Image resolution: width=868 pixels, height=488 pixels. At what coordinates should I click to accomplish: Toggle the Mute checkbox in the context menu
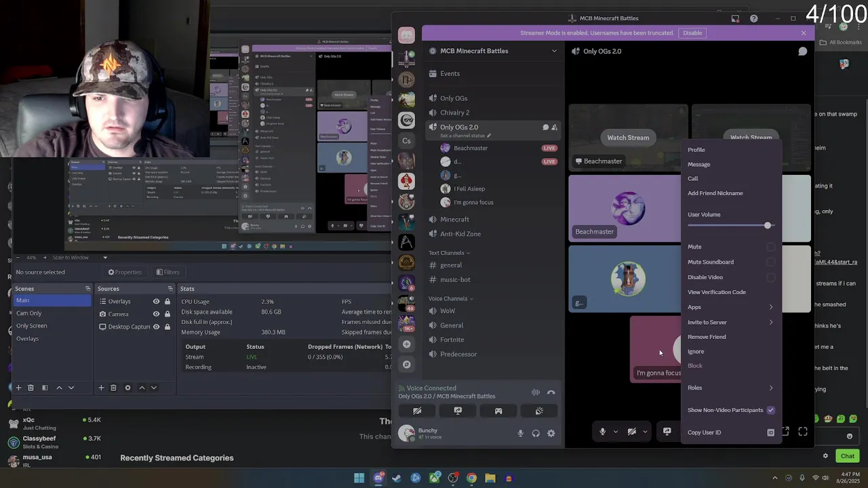[770, 247]
